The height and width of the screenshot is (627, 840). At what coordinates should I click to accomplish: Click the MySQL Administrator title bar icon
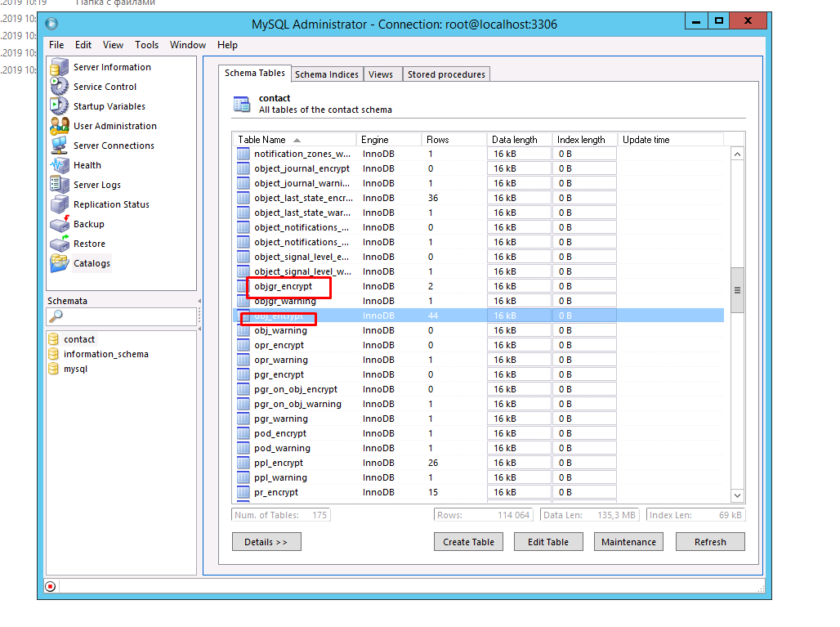coord(51,25)
